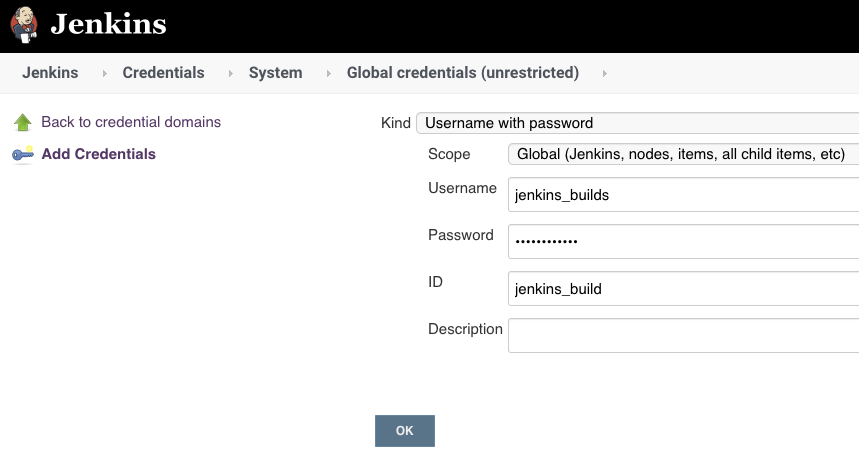Focus the Username field
This screenshot has width=859, height=471.
[683, 194]
